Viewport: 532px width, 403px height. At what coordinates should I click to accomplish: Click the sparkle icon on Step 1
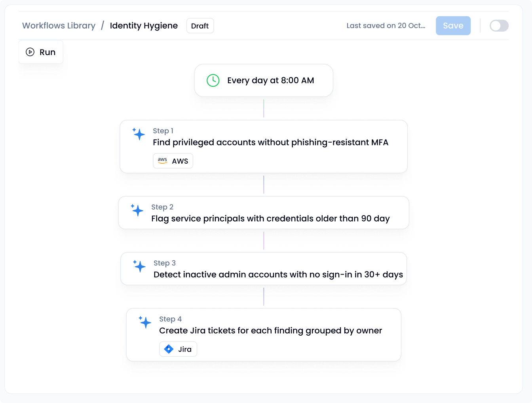[x=139, y=134]
